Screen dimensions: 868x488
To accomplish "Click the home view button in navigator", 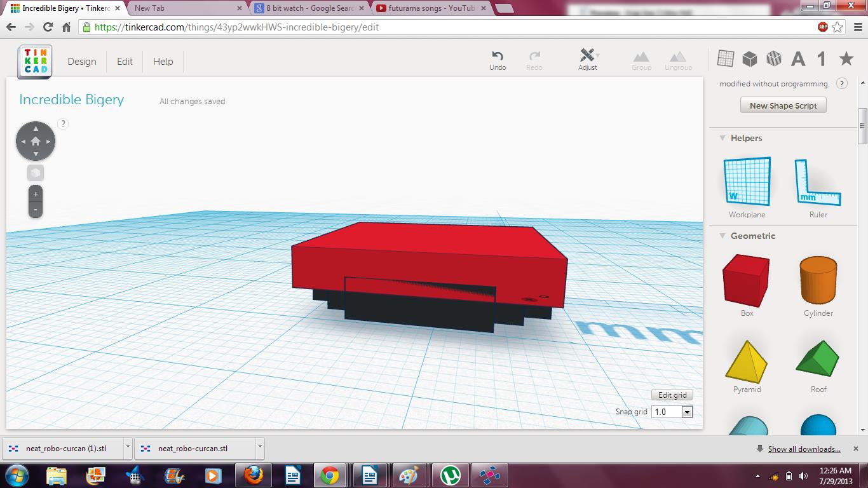I will pos(36,141).
